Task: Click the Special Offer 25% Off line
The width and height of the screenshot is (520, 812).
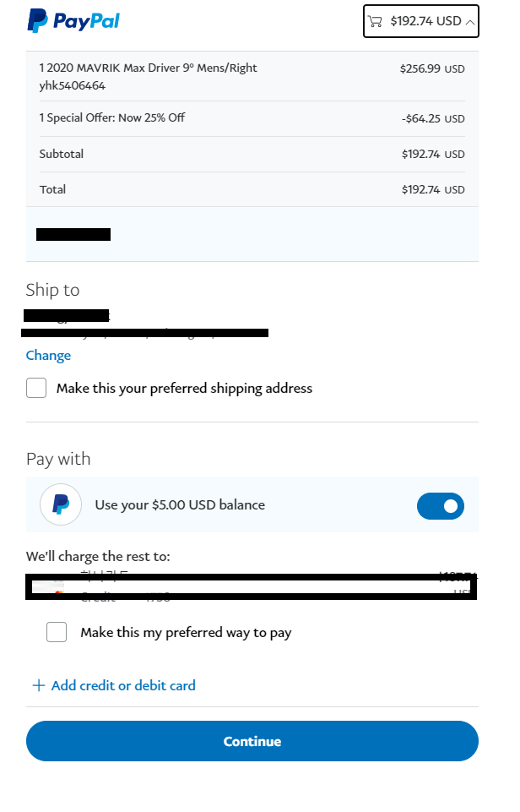Action: click(112, 117)
